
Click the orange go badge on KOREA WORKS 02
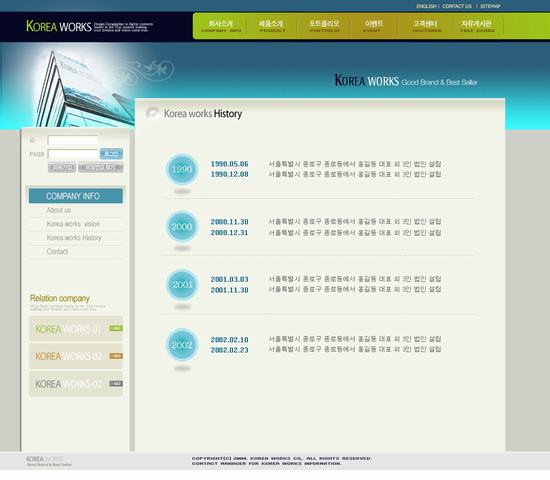pyautogui.click(x=116, y=356)
